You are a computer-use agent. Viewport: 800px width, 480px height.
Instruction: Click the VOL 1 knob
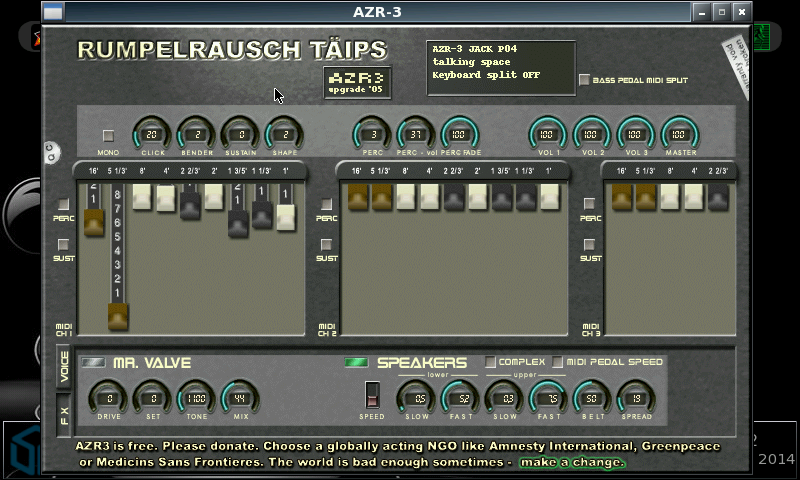548,135
